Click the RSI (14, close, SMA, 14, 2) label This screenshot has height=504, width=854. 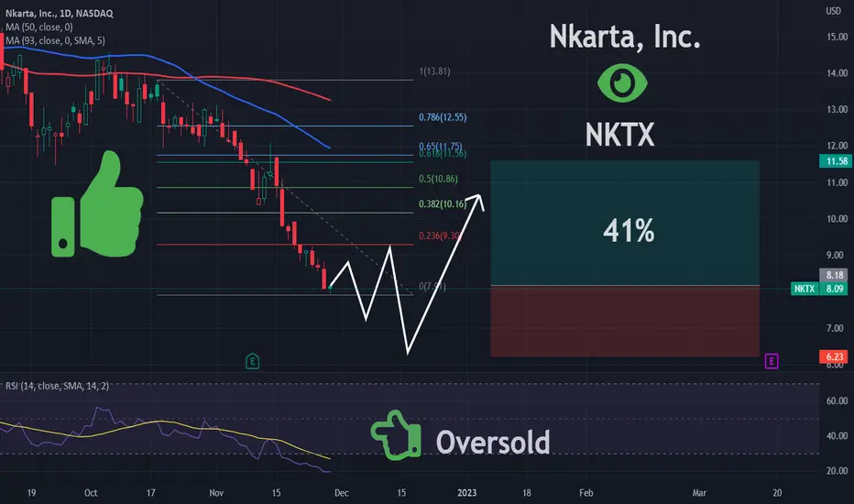(x=57, y=386)
